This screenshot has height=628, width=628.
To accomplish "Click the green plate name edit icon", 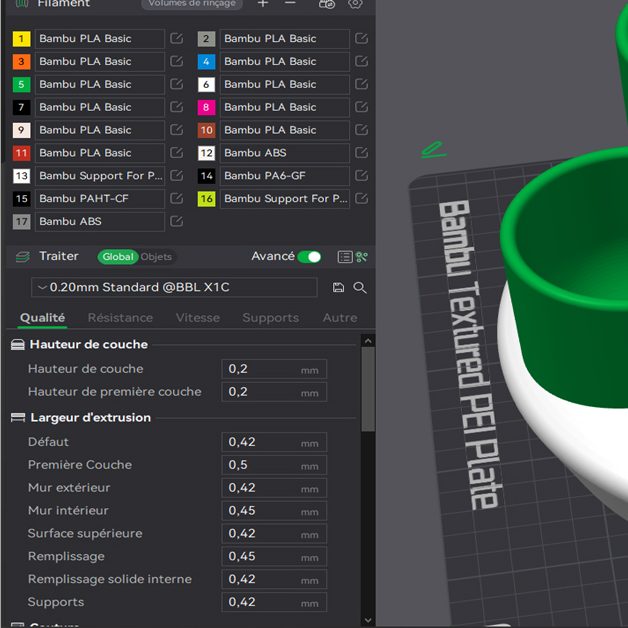I will (x=433, y=149).
